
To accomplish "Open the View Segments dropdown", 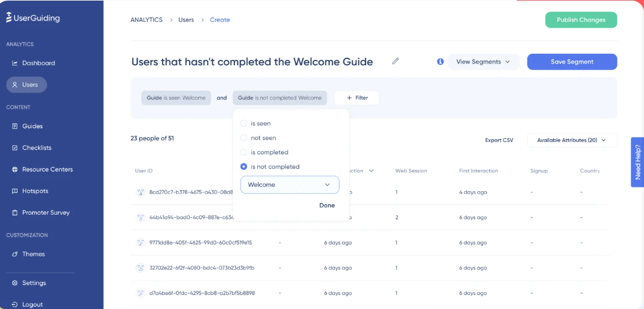I will (483, 62).
